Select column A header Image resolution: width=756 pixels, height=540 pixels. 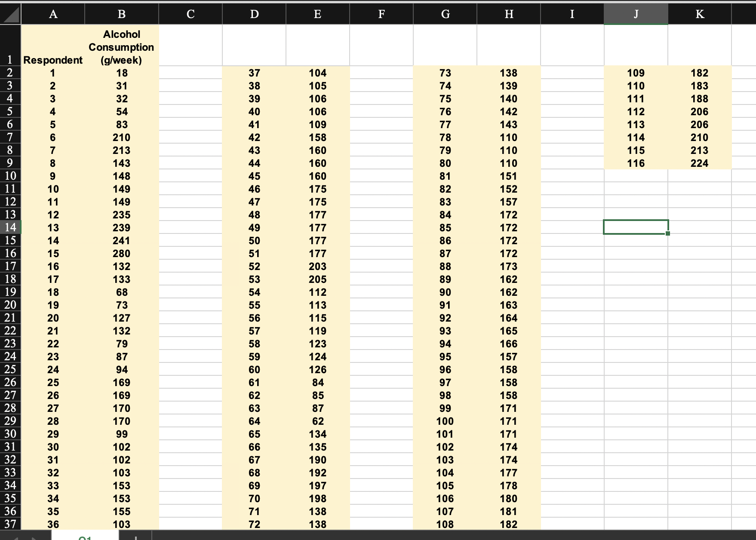53,13
